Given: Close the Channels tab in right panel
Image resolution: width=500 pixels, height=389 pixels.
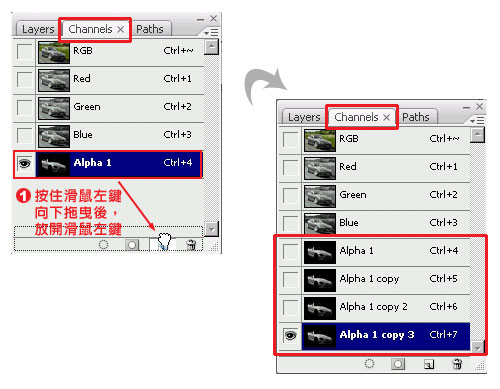Looking at the screenshot, I should [386, 118].
